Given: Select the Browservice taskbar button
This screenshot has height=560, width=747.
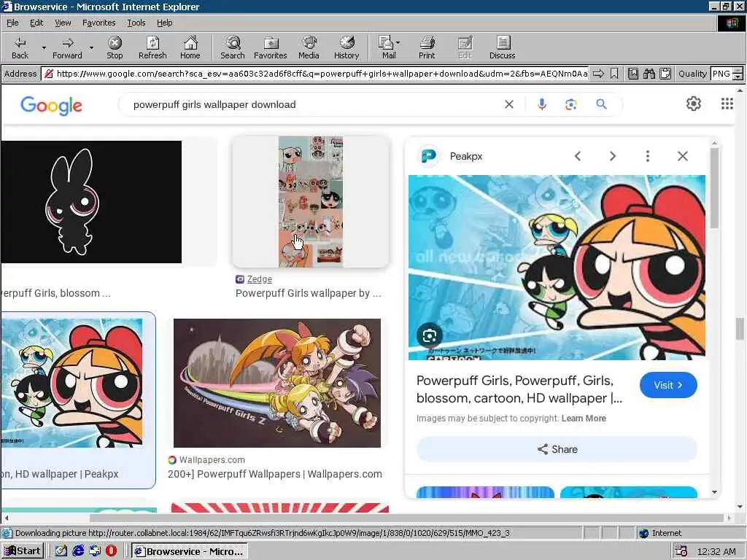Looking at the screenshot, I should pos(190,551).
